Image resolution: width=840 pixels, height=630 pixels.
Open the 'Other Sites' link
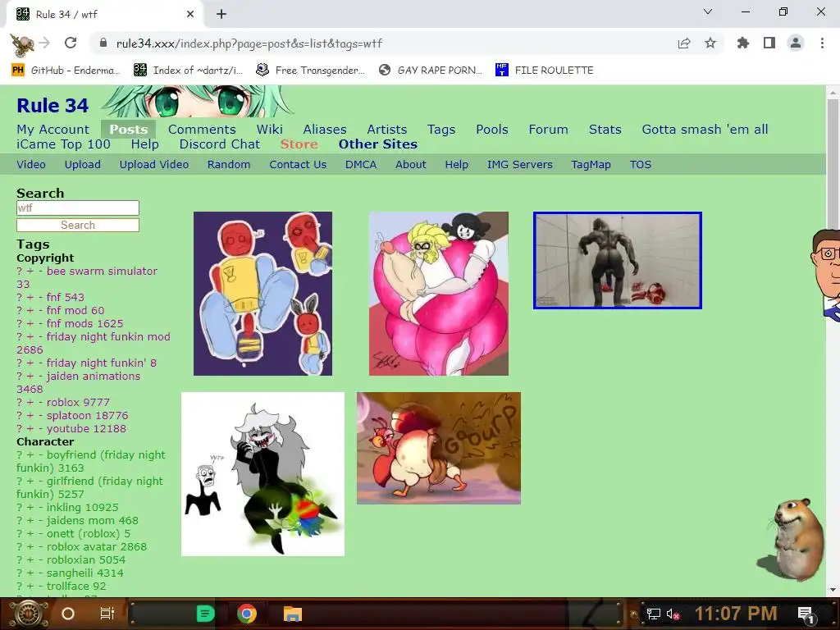[377, 144]
